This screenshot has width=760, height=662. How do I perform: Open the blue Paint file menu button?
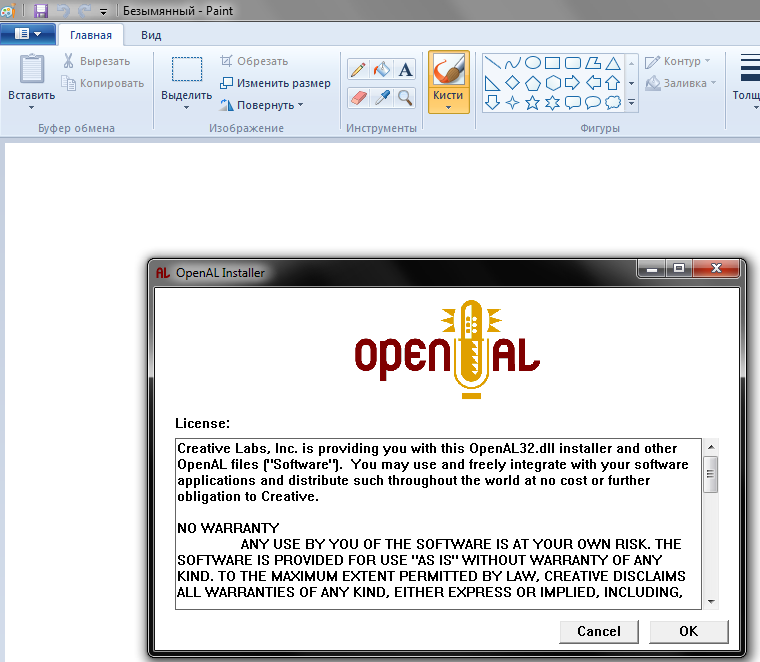(x=27, y=34)
